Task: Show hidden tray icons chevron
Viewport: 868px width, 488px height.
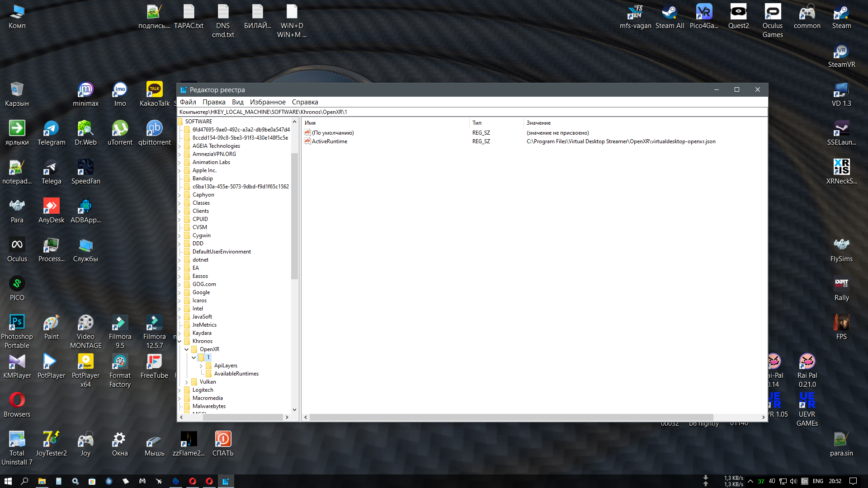Action: 750,481
